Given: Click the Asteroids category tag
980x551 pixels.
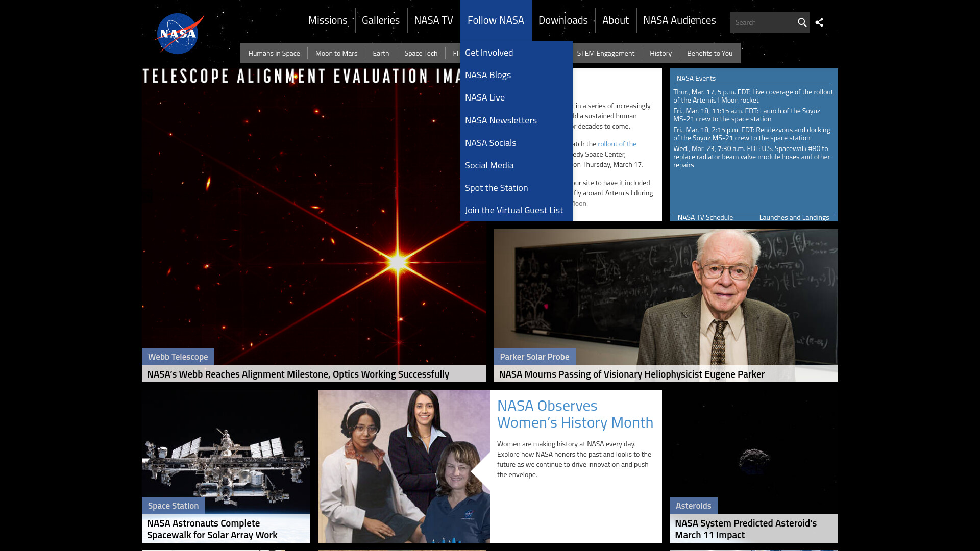Looking at the screenshot, I should (693, 506).
